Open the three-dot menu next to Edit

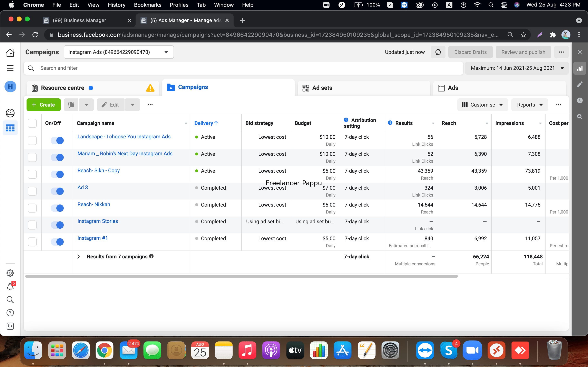tap(150, 105)
